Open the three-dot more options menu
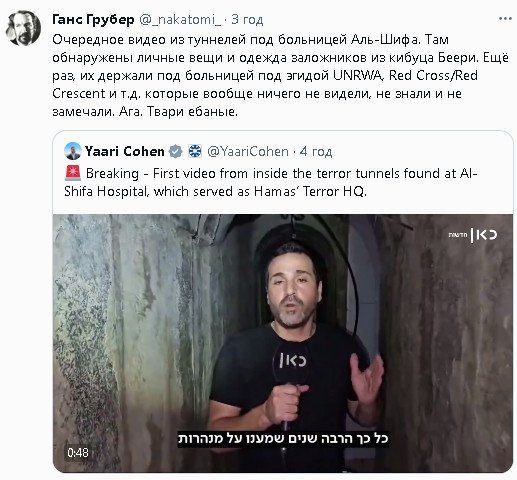517x480 pixels. click(505, 19)
